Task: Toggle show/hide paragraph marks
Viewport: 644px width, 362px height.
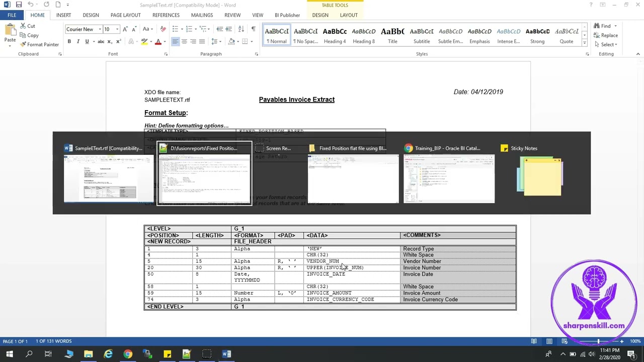Action: pos(253,29)
